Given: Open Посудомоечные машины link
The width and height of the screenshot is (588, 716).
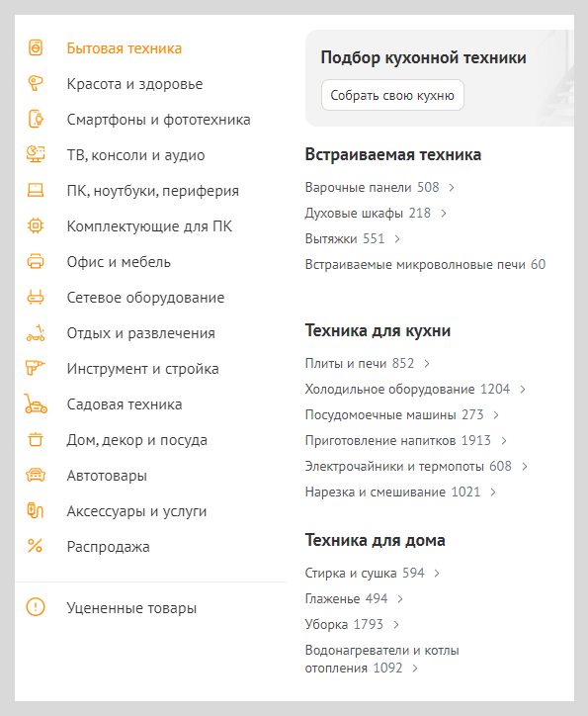Looking at the screenshot, I should click(x=380, y=414).
